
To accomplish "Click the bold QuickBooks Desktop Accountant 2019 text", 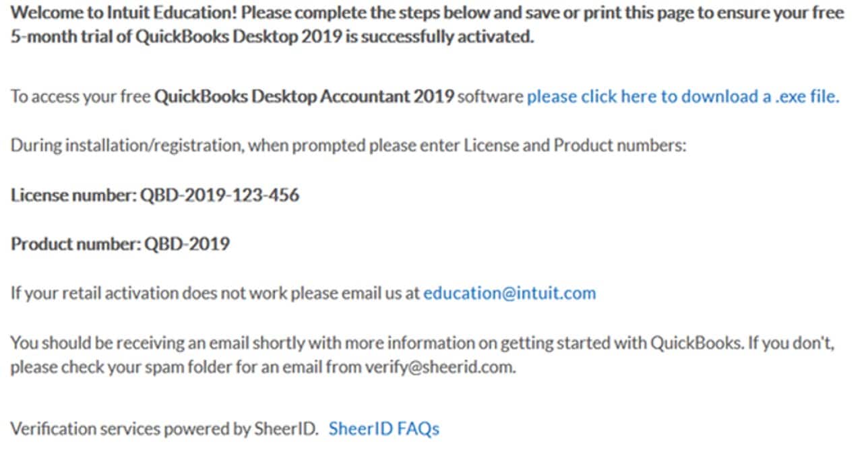I will 305,96.
